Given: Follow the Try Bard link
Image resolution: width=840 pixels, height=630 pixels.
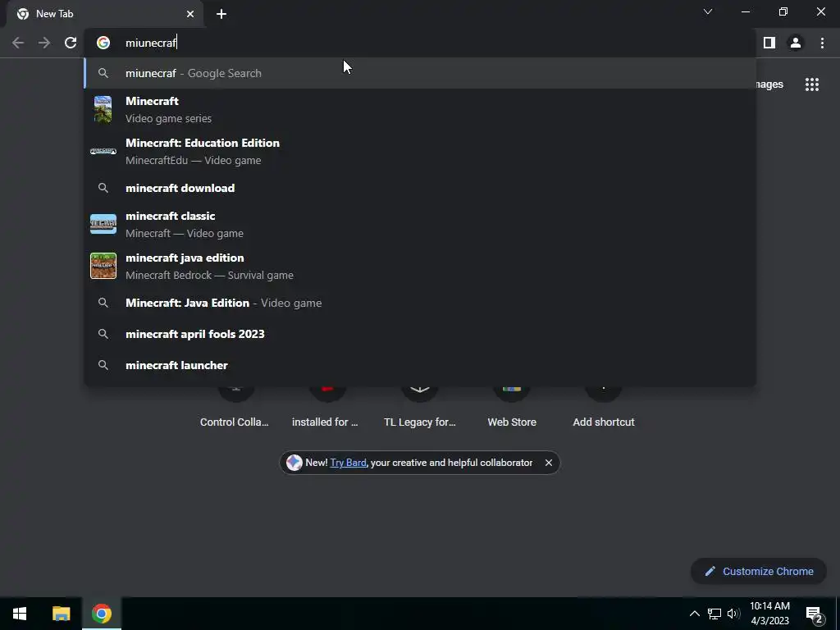Looking at the screenshot, I should 348,463.
